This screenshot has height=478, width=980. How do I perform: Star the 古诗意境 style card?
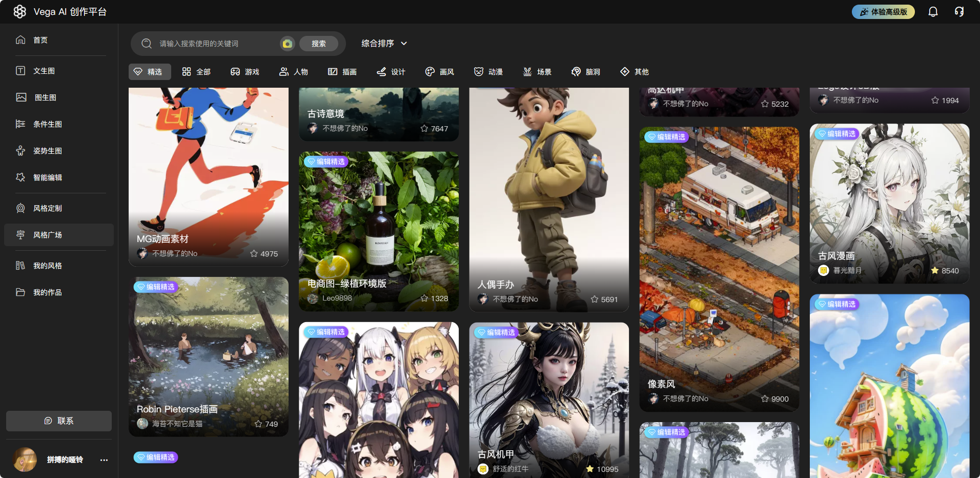pyautogui.click(x=424, y=129)
